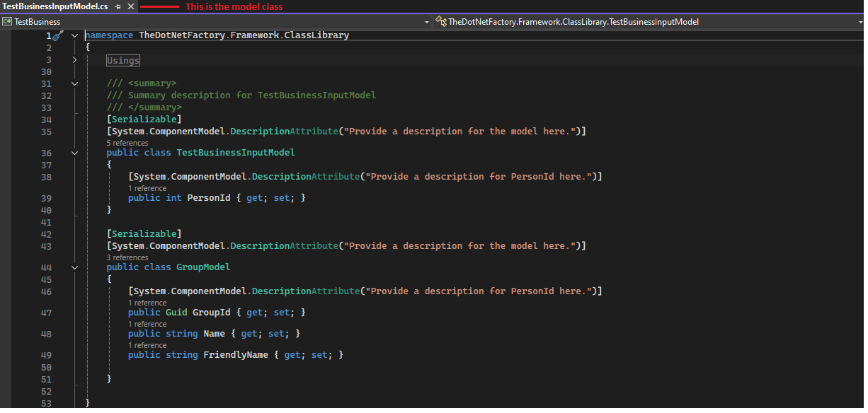Click the Name property identifier on line 48

pos(214,334)
